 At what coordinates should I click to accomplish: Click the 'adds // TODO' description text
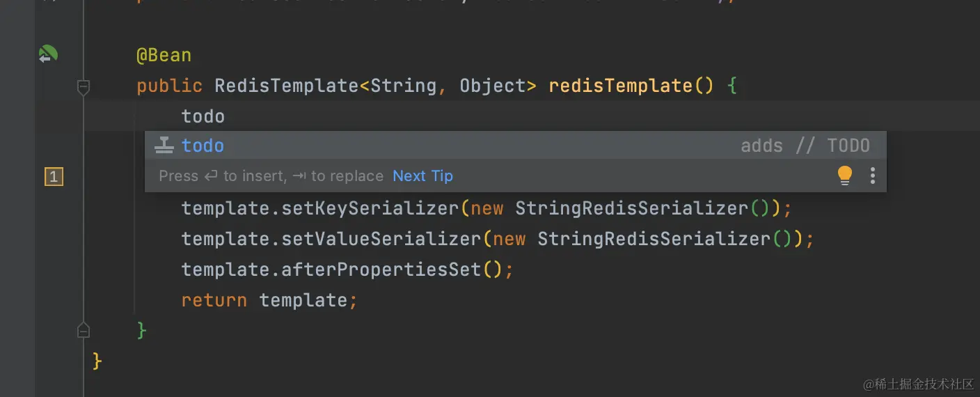(x=805, y=146)
